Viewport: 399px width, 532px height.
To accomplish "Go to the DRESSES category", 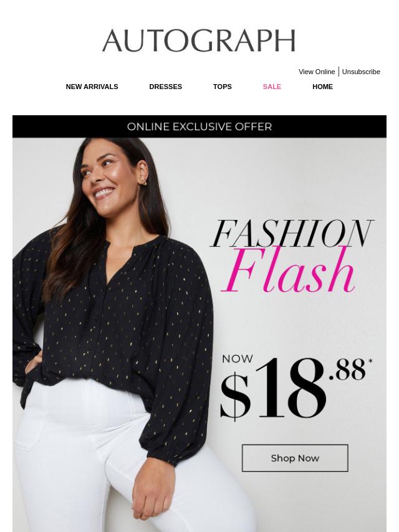I will (x=165, y=87).
